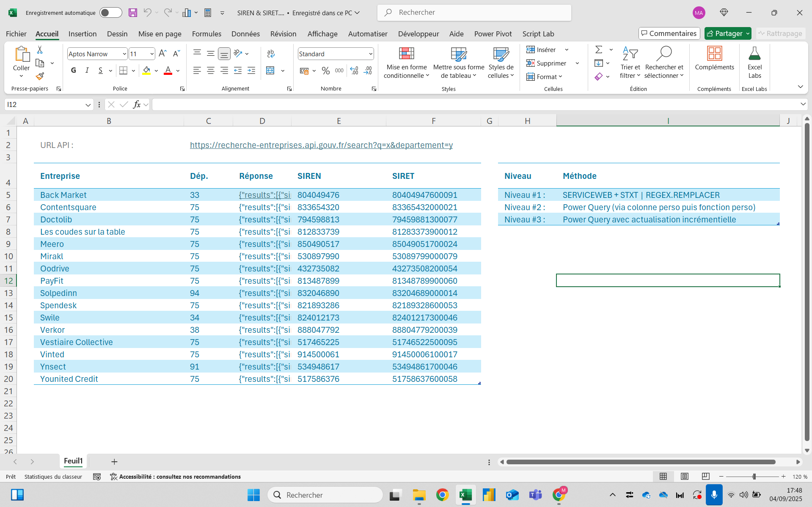Click the Increase Decimal icon

355,71
